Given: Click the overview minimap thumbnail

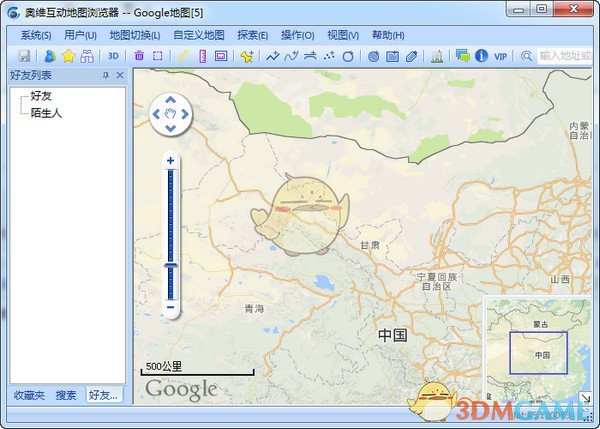Looking at the screenshot, I should coord(538,350).
